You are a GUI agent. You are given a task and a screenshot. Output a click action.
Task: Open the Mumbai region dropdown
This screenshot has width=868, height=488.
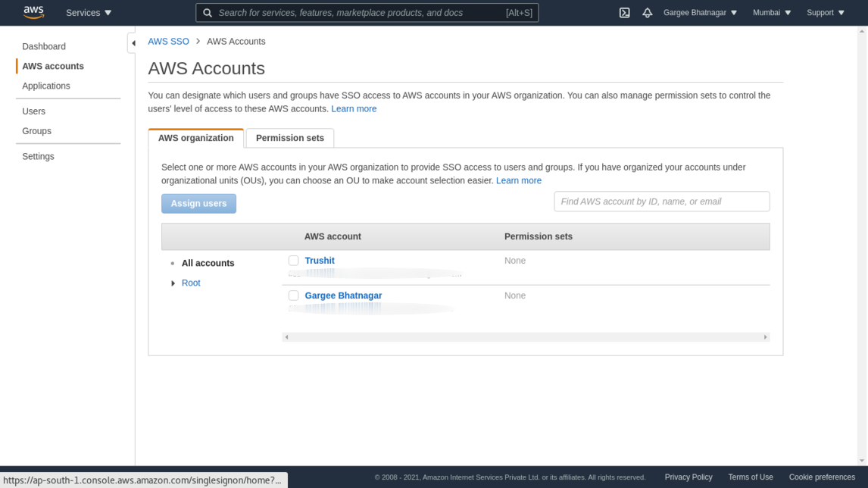coord(772,13)
